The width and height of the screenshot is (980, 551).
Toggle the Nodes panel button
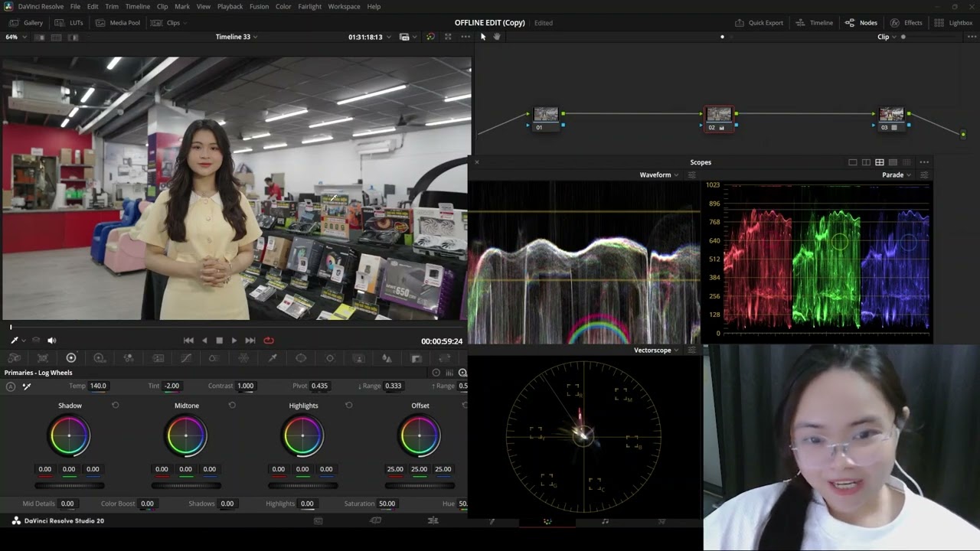pyautogui.click(x=861, y=23)
